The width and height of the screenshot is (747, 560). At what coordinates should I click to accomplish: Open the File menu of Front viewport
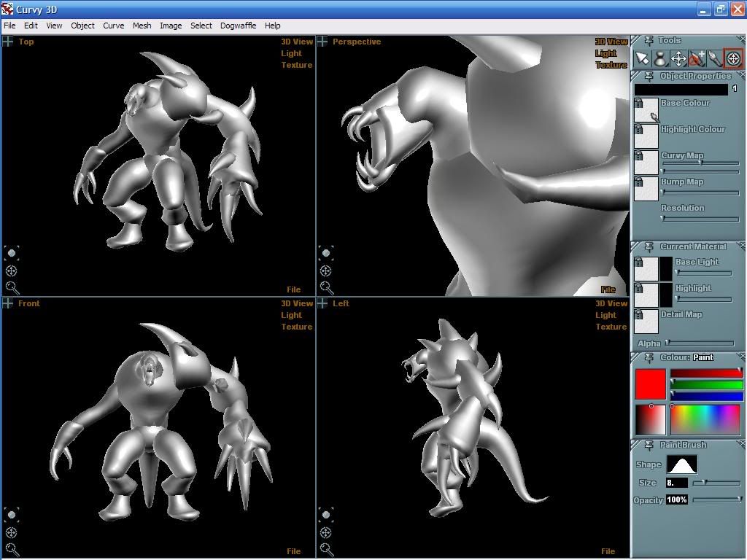click(x=293, y=551)
